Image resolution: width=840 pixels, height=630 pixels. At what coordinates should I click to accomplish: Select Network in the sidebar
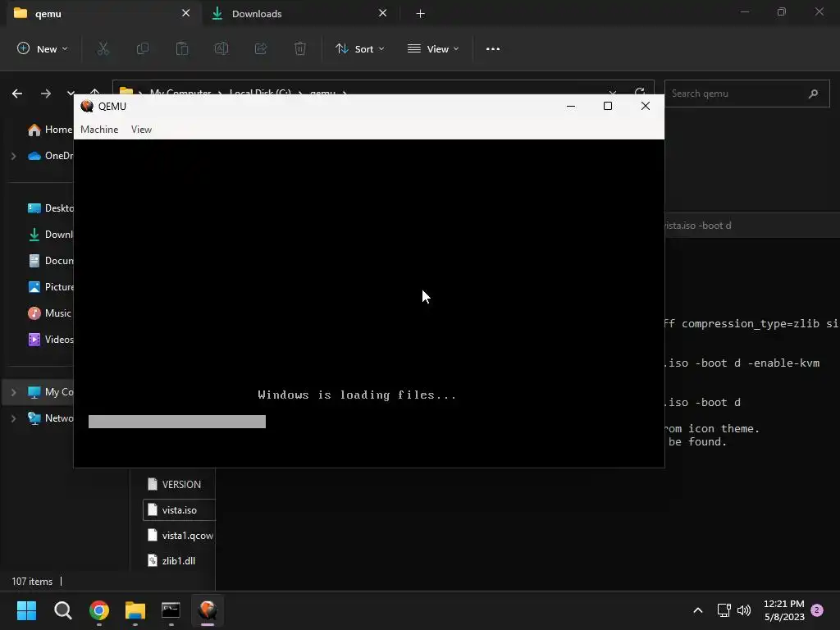[x=50, y=418]
